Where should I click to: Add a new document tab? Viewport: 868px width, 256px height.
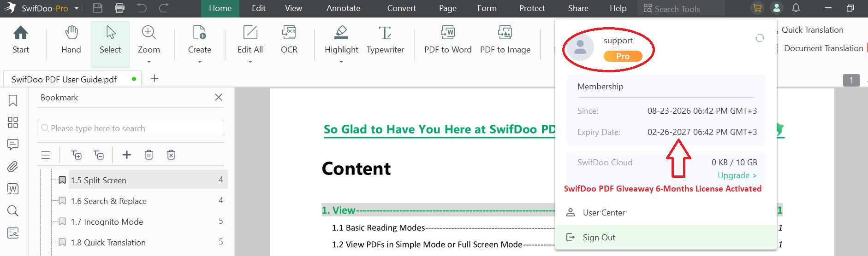click(155, 79)
